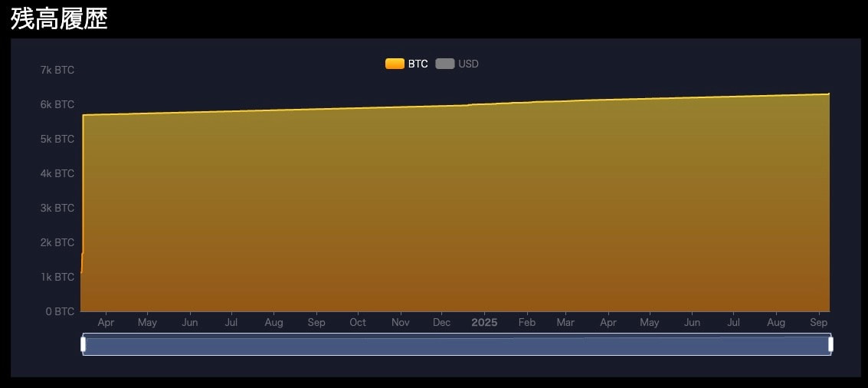868x388 pixels.
Task: Click the 2025 year label on the x-axis
Action: point(484,323)
